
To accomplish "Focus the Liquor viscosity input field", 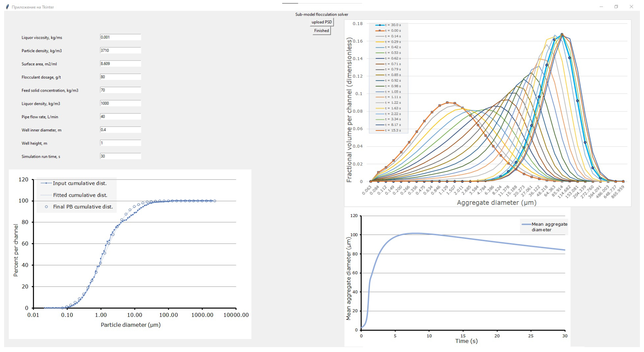I will coord(120,37).
